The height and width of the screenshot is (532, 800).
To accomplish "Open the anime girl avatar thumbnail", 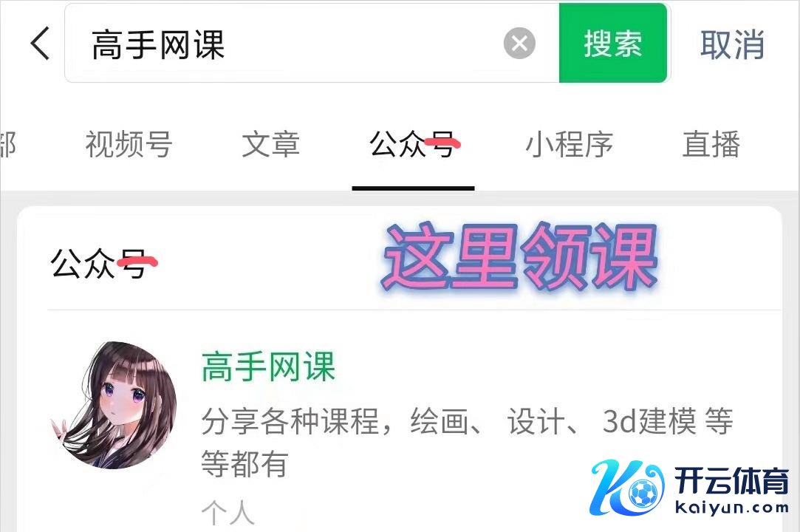I will point(114,405).
